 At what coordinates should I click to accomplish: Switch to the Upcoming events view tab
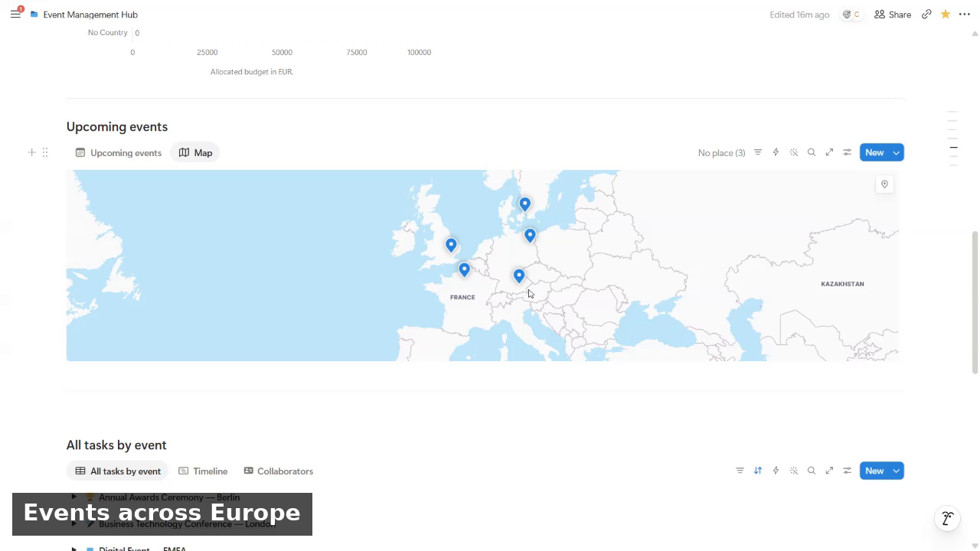pos(119,152)
